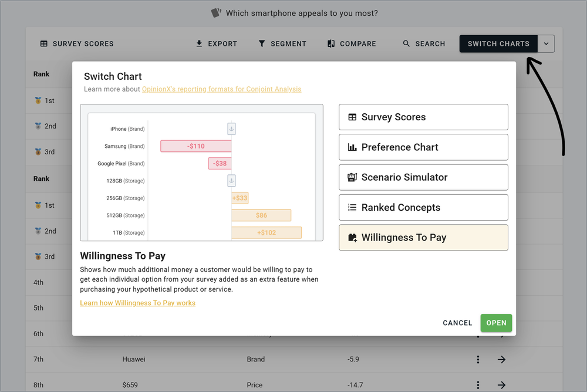Click the Survey Scores table icon in toolbar
Image resolution: width=587 pixels, height=392 pixels.
tap(44, 44)
